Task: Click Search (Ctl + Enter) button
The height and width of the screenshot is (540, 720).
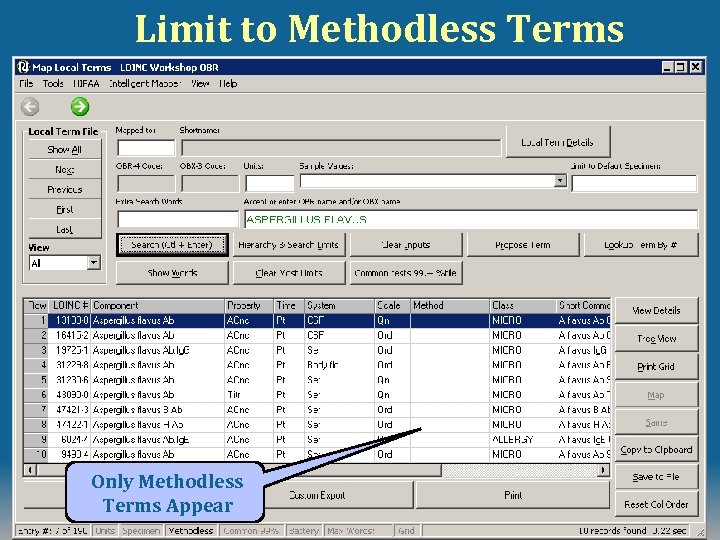Action: click(172, 245)
